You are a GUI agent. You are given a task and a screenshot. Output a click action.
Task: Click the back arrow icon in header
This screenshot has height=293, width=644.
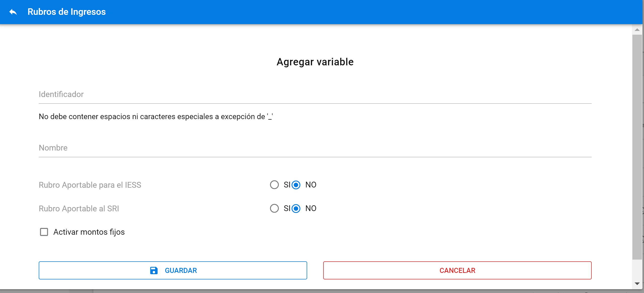click(x=13, y=12)
